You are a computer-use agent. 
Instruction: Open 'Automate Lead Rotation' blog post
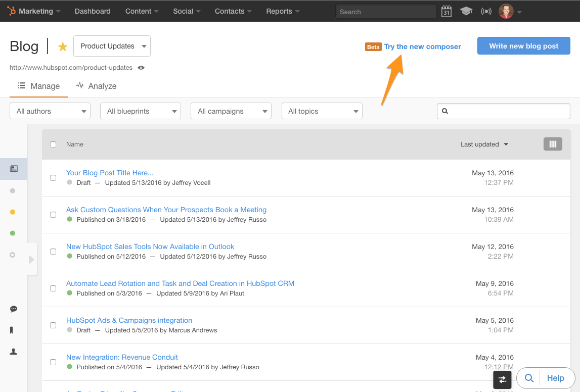click(180, 284)
